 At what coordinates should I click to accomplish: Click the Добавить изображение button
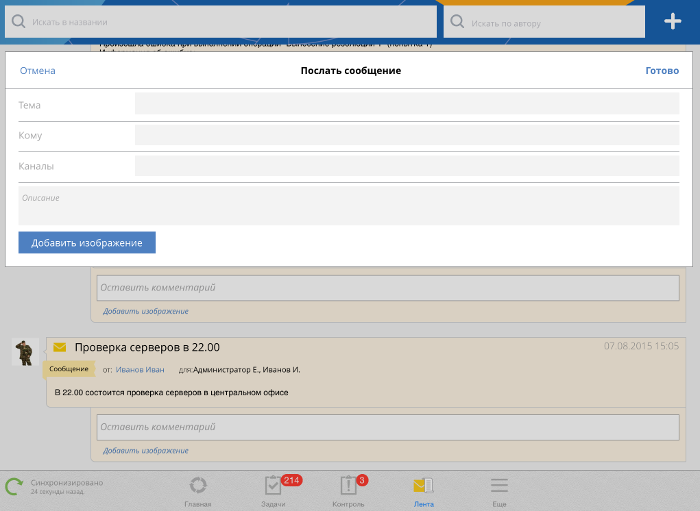pos(87,243)
